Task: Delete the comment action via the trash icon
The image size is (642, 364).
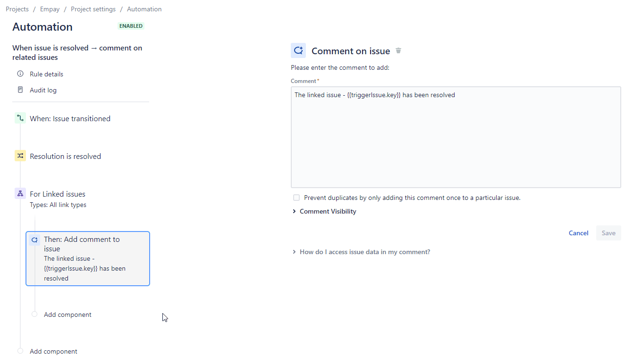Action: coord(398,50)
